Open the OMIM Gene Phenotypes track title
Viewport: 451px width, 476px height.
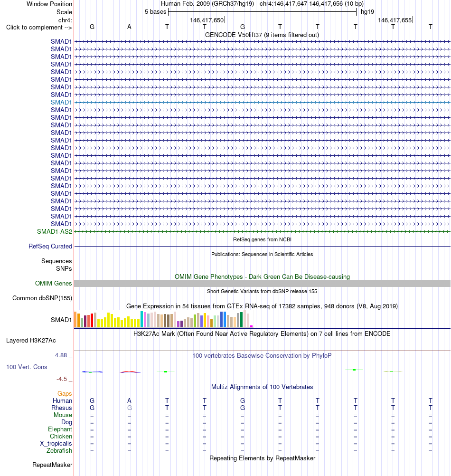point(262,276)
